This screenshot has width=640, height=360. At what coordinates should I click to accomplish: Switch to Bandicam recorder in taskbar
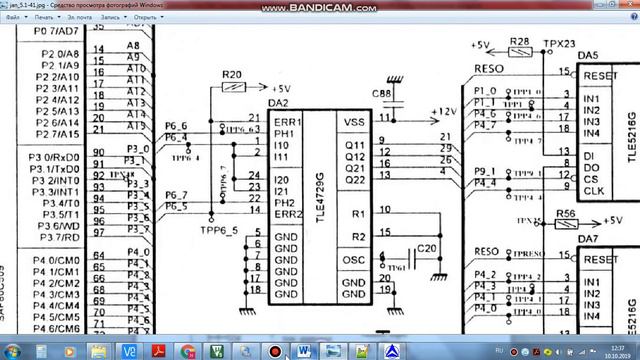(x=275, y=351)
